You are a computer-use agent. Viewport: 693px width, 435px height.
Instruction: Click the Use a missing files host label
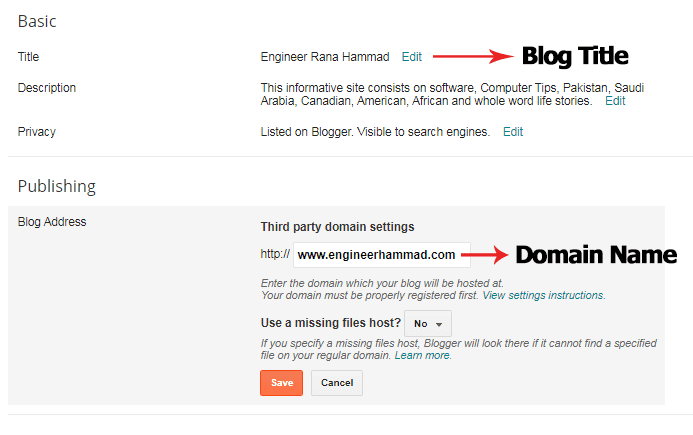pos(331,323)
